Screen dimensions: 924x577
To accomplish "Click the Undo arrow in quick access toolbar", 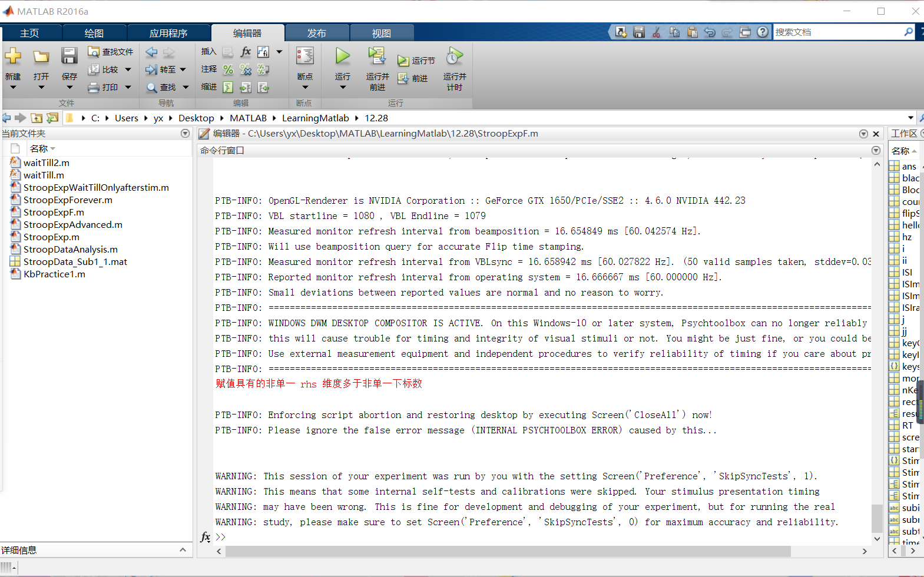I will [710, 32].
